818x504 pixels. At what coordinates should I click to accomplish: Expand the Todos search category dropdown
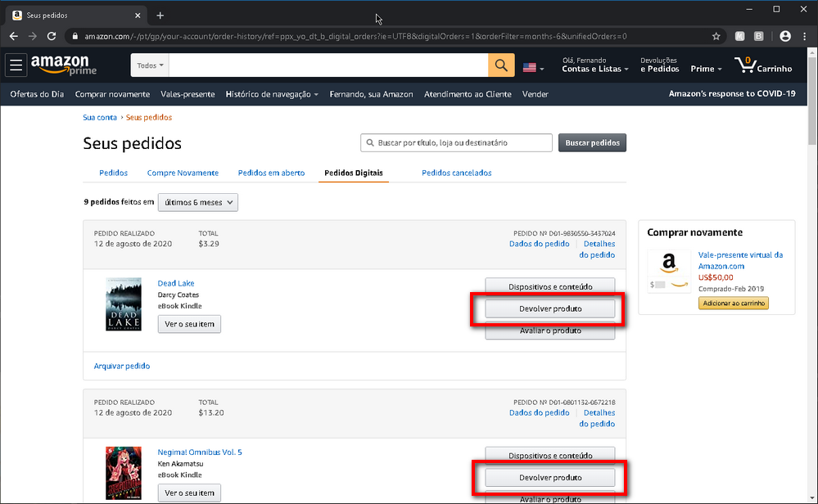(150, 65)
